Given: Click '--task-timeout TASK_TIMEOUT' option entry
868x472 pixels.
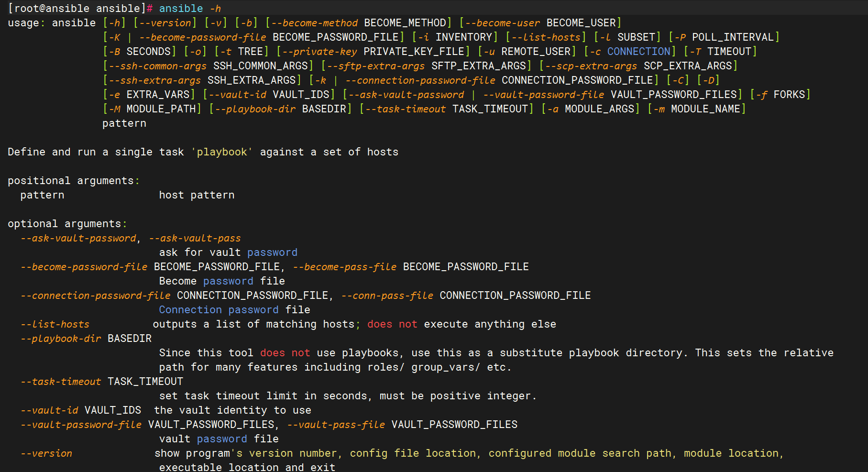Looking at the screenshot, I should 102,382.
